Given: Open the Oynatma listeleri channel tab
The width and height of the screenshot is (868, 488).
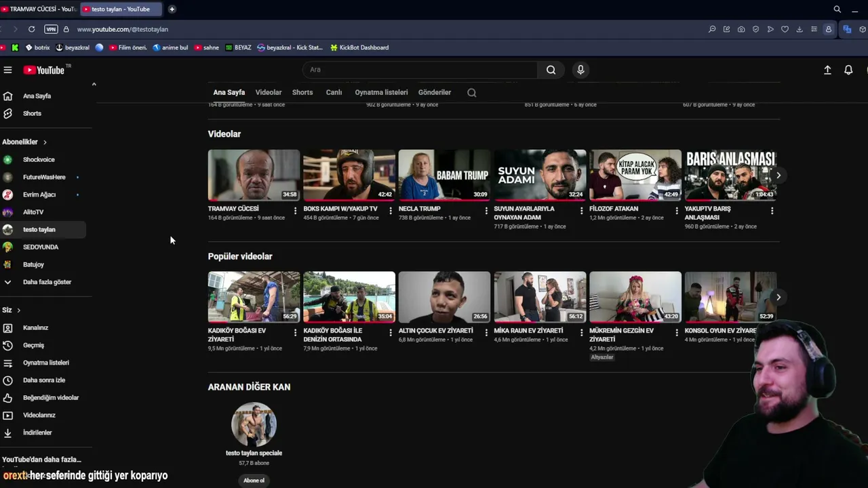Looking at the screenshot, I should tap(381, 92).
